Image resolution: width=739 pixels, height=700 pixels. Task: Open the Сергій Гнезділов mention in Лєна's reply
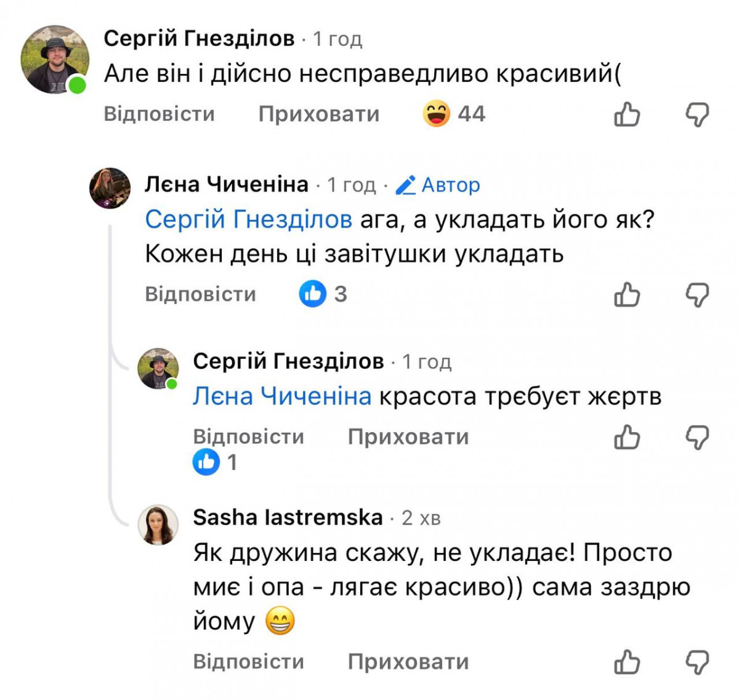pos(248,219)
